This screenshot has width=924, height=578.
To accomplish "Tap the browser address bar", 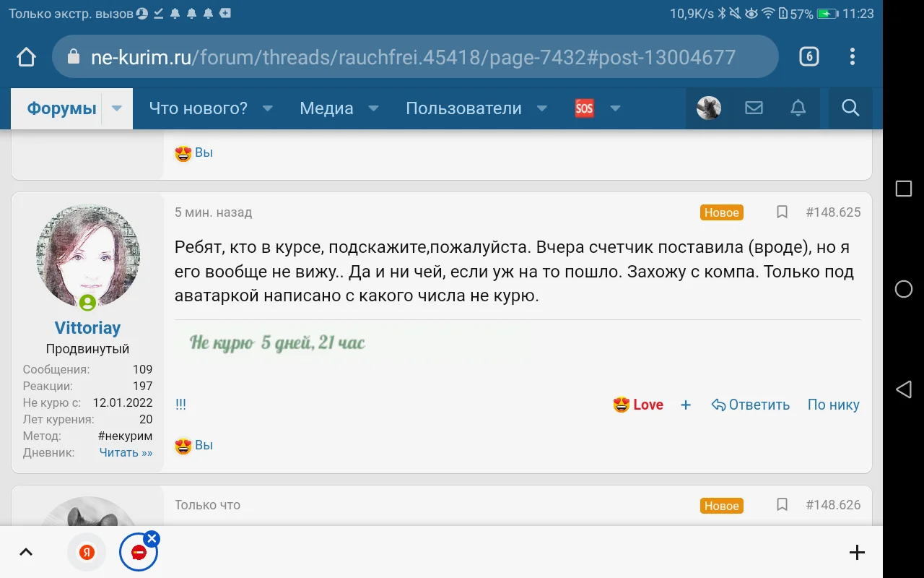I will 414,56.
